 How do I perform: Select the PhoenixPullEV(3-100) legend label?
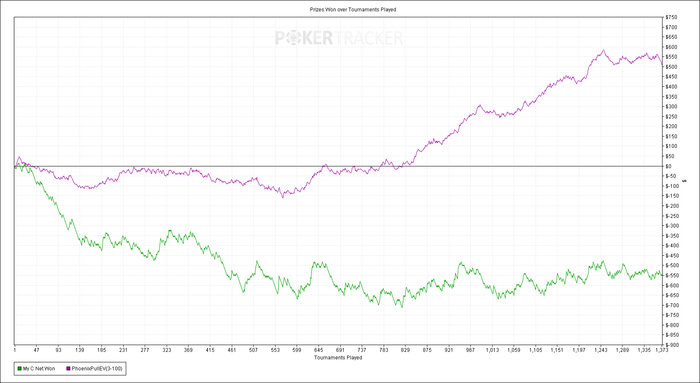pyautogui.click(x=97, y=369)
